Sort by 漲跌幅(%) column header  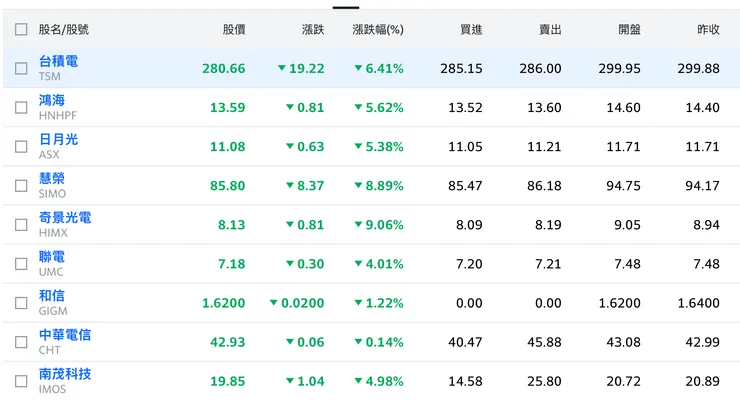coord(378,30)
